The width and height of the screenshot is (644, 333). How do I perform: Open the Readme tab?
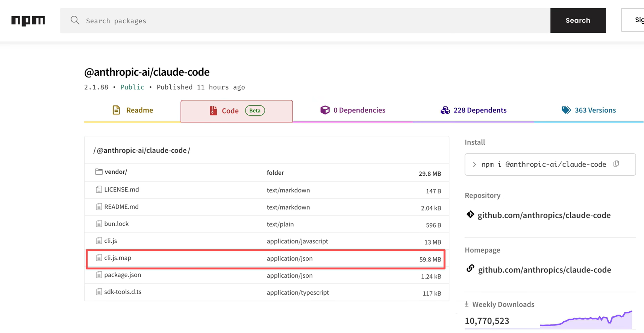132,110
